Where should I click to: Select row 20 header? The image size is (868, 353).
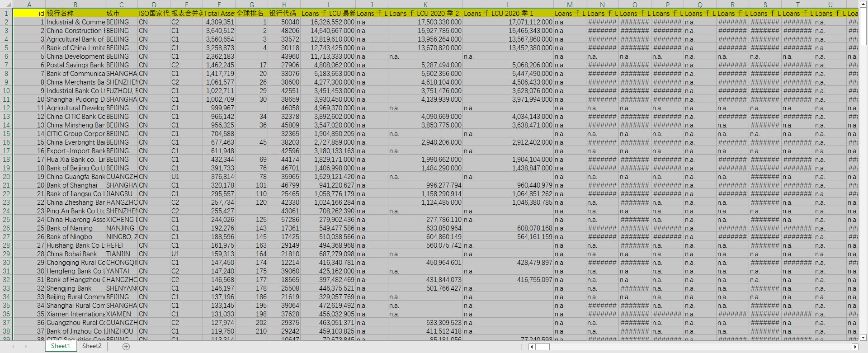(6, 176)
